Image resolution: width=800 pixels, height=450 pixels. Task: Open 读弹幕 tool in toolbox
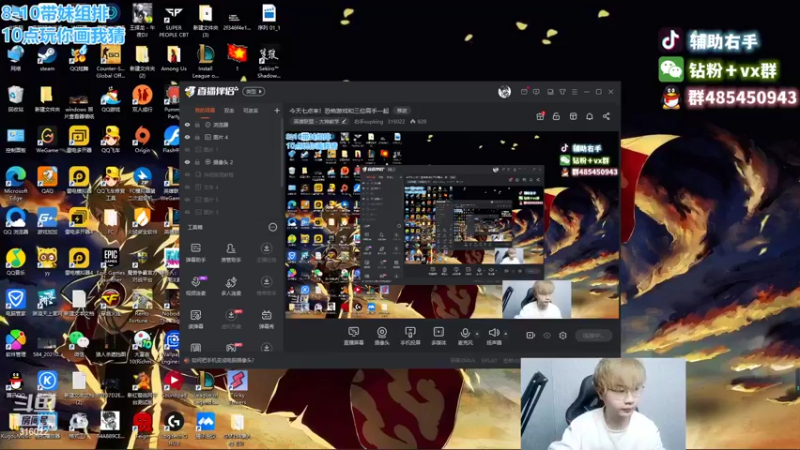195,319
